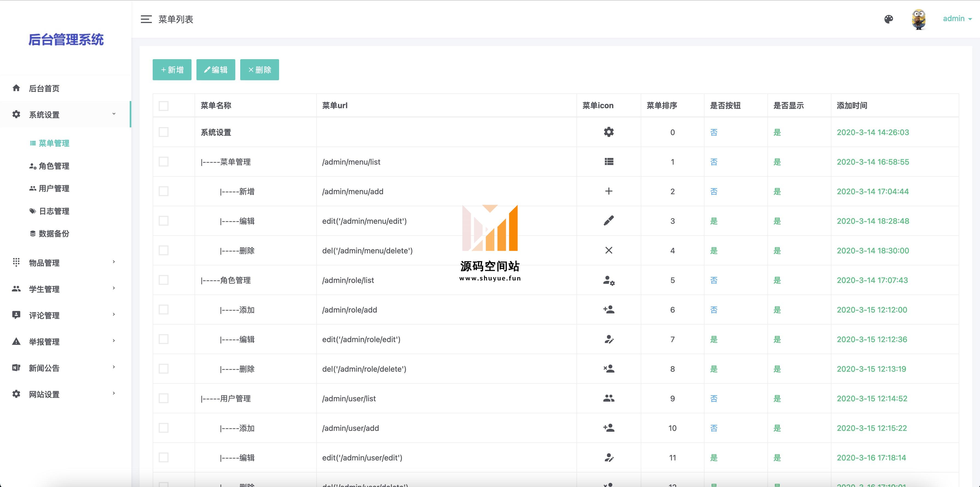Go to 数据备份 sidebar item
Viewport: 980px width, 487px height.
[x=54, y=233]
